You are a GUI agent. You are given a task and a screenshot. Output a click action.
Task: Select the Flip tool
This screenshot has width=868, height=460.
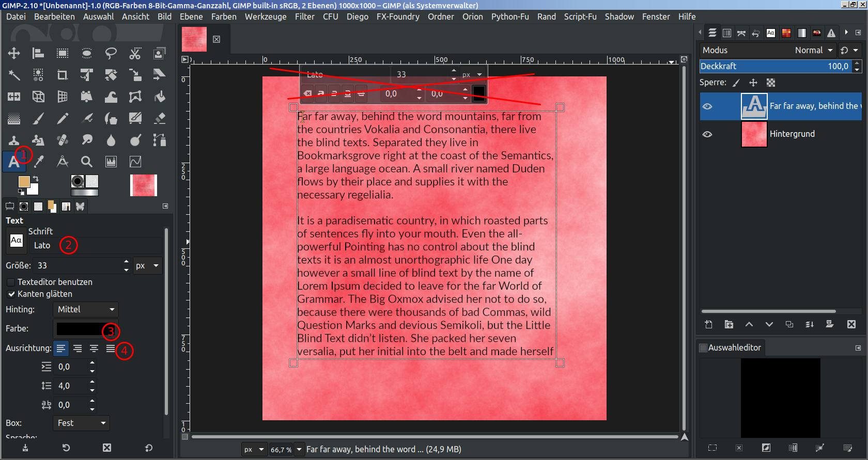click(14, 97)
